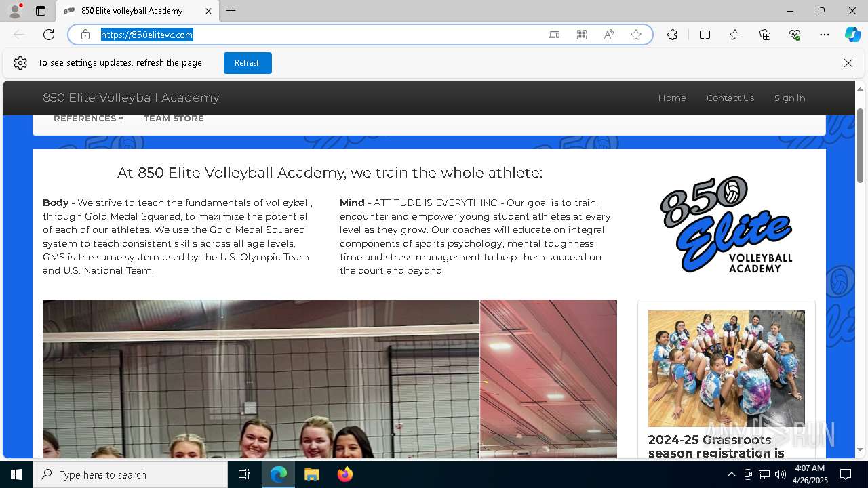Show hidden system tray icons
Viewport: 868px width, 488px height.
[x=732, y=474]
